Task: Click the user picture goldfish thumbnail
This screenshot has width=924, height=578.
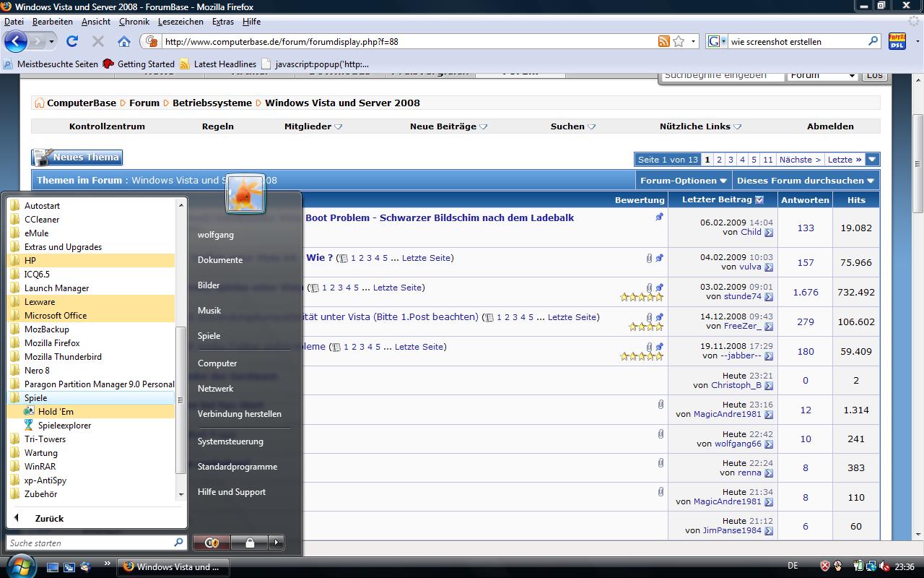Action: pyautogui.click(x=245, y=194)
